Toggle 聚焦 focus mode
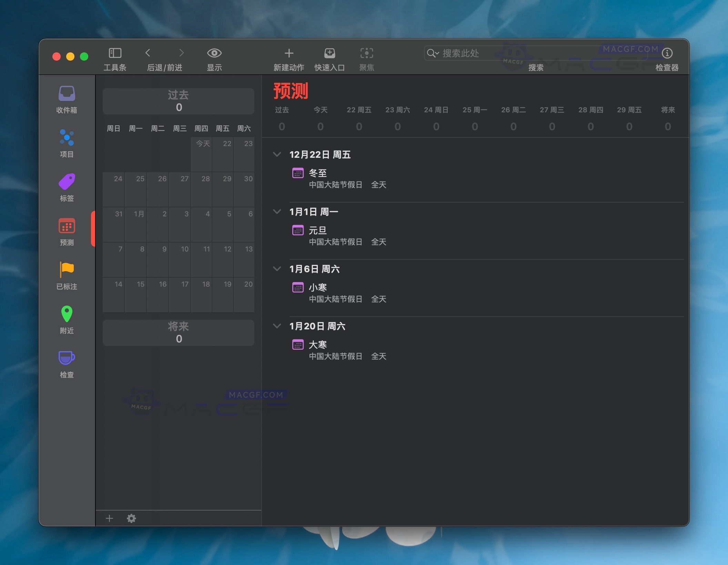This screenshot has width=728, height=565. coord(367,58)
